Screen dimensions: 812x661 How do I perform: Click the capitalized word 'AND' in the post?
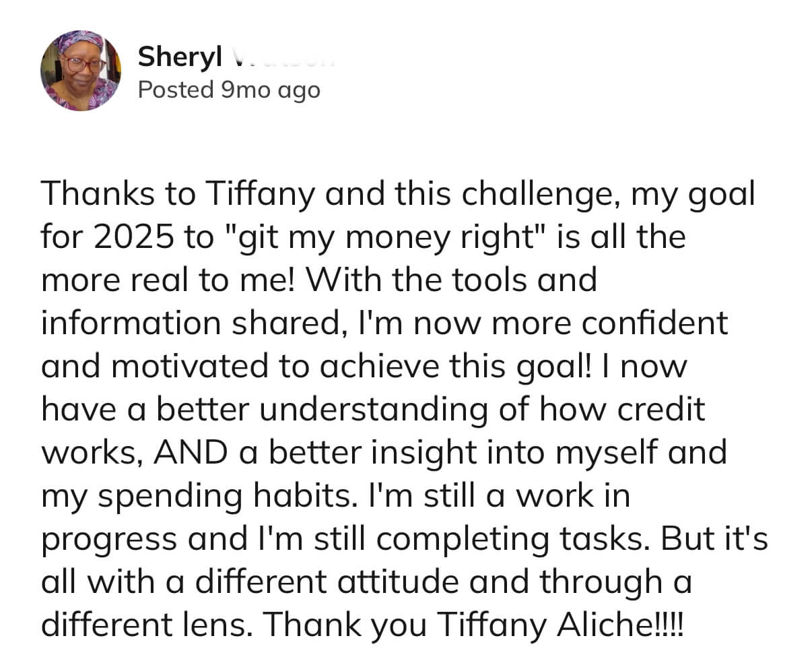191,452
